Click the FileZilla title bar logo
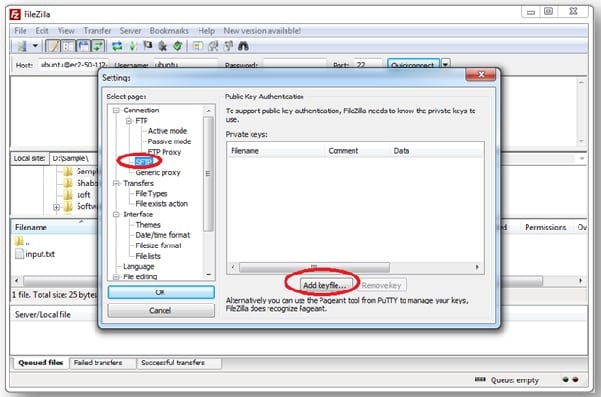The image size is (601, 397). [15, 15]
